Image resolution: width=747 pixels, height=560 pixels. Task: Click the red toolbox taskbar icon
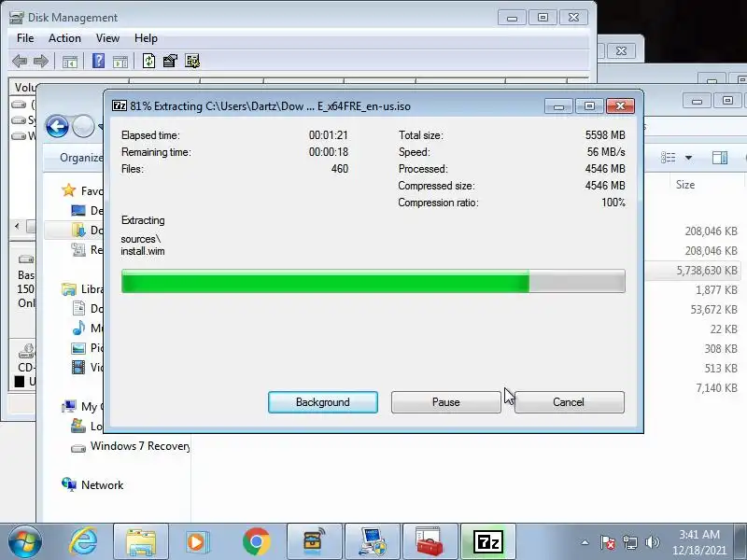click(430, 542)
